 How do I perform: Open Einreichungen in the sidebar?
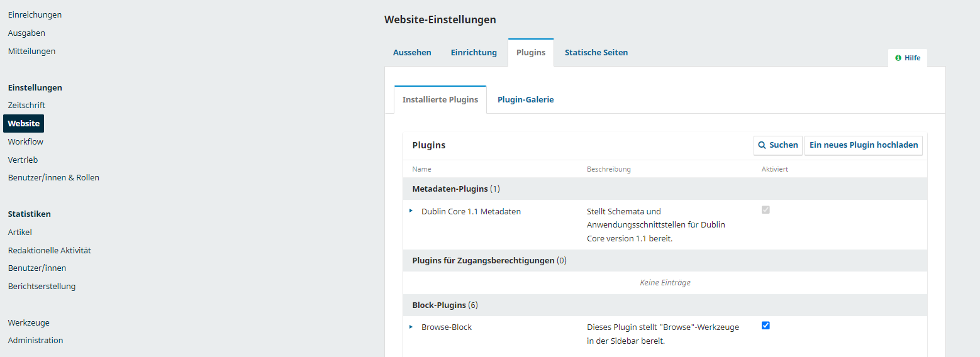coord(35,14)
